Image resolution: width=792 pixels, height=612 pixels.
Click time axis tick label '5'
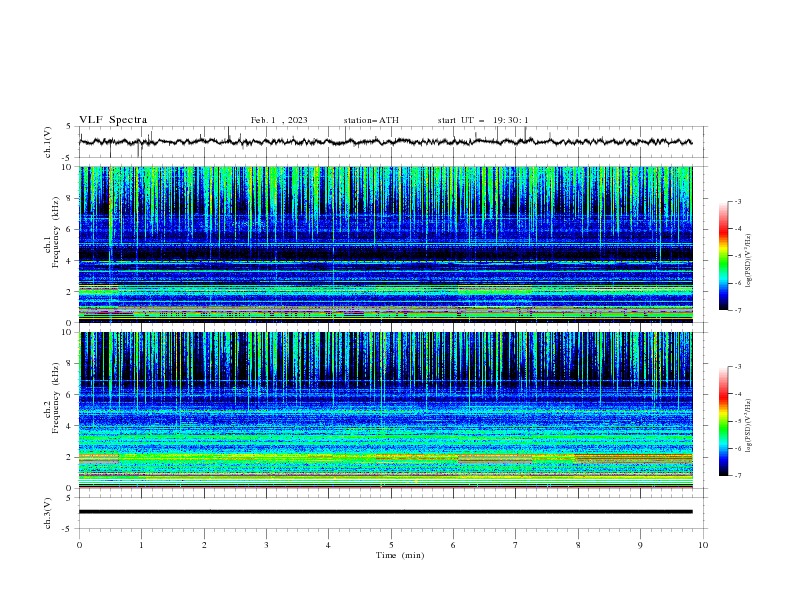[x=391, y=545]
